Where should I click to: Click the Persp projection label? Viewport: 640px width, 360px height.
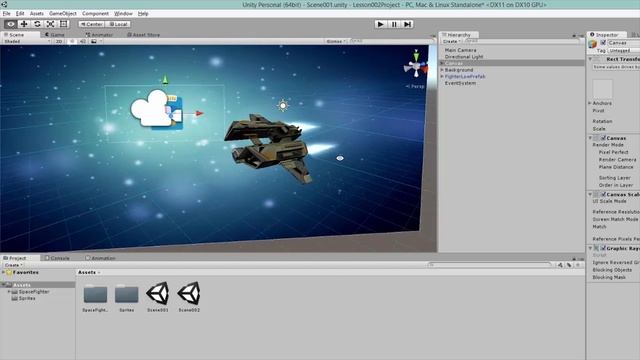point(416,86)
